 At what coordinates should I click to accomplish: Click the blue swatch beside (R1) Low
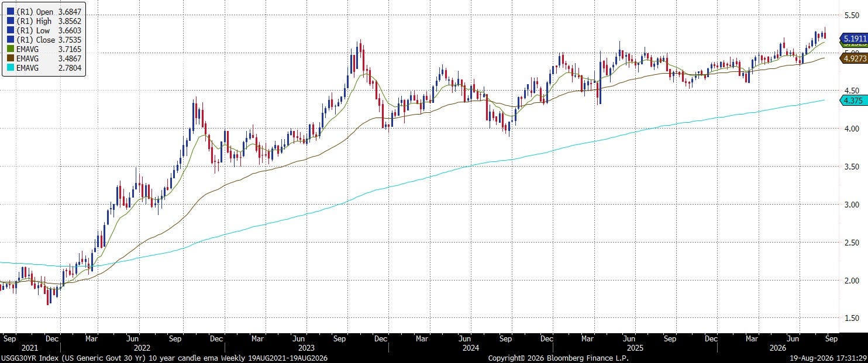[11, 30]
